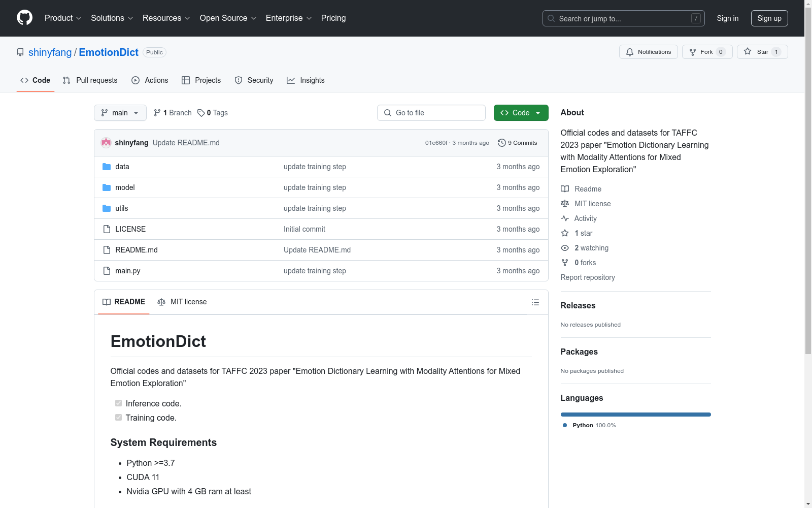Click the star icon beside 1 star

565,233
